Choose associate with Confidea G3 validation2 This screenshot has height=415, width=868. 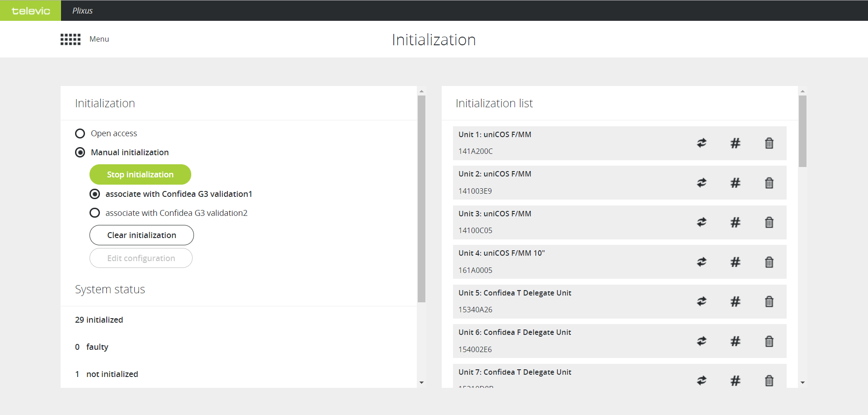click(x=94, y=213)
